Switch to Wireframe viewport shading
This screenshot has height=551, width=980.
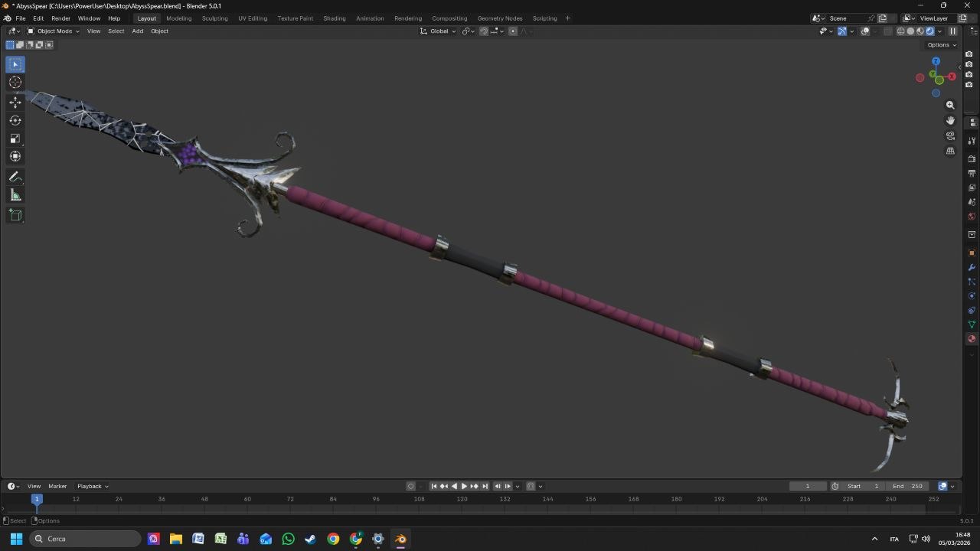(x=900, y=31)
